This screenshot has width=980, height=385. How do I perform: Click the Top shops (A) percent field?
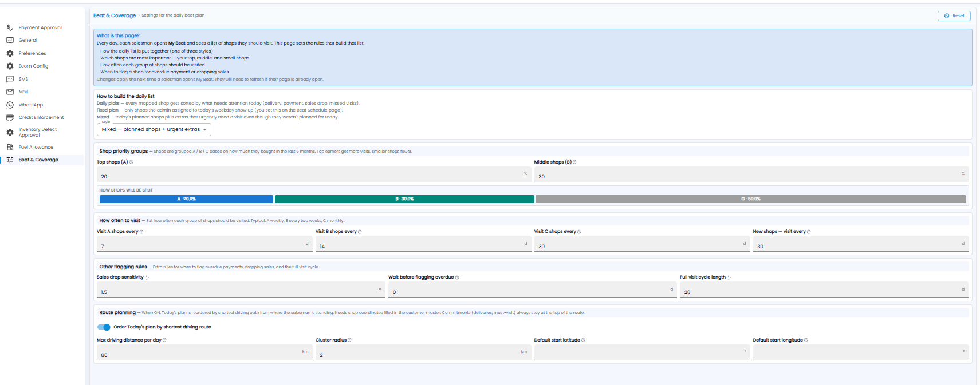[x=314, y=174]
